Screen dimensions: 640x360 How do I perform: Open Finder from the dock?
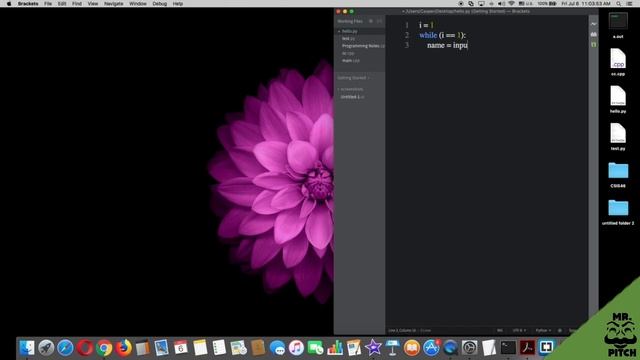27,348
